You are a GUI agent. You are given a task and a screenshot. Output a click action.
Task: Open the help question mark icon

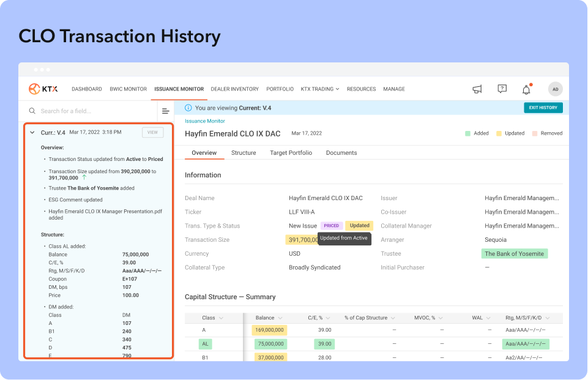[502, 89]
